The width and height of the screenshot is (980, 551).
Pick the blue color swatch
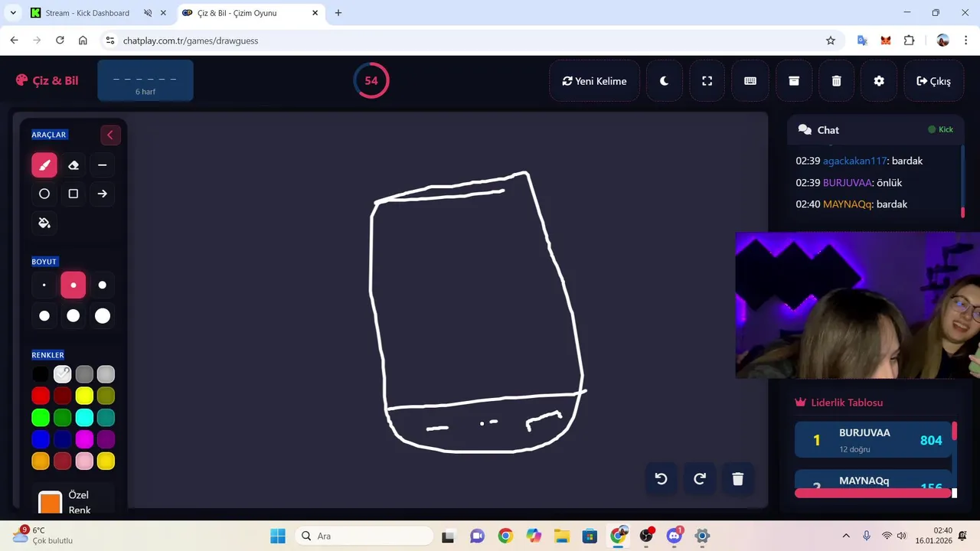(41, 439)
